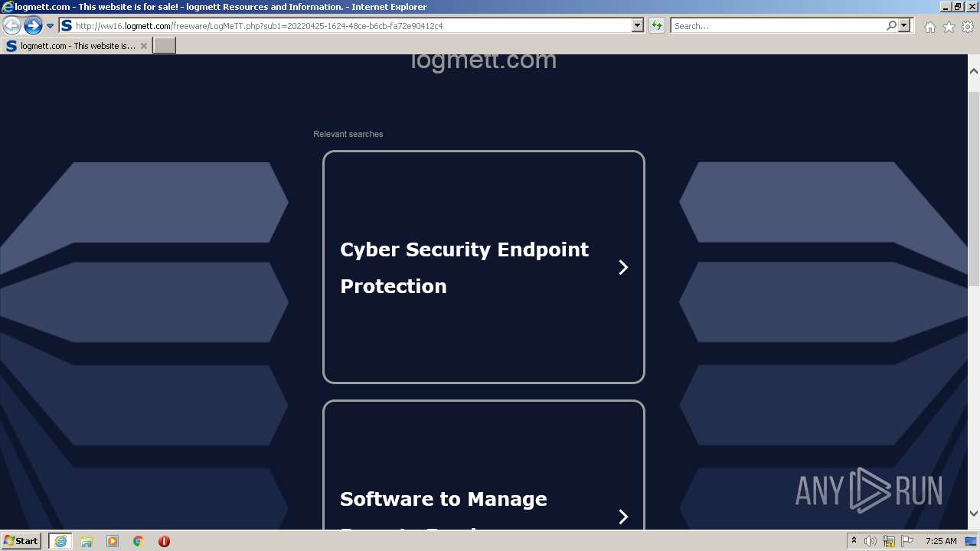Open the search provider dropdown arrow
The width and height of the screenshot is (980, 551).
pos(904,25)
